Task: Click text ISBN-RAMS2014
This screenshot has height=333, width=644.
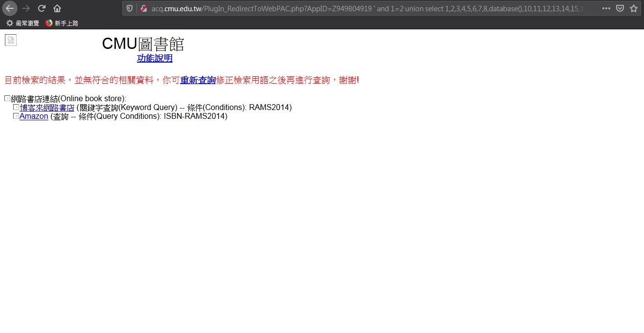Action: 194,116
